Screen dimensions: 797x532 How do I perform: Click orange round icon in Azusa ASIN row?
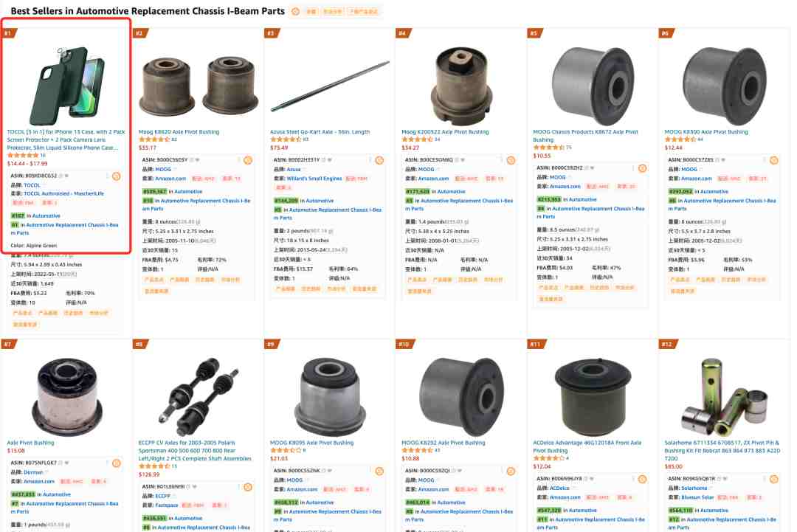[x=379, y=161]
